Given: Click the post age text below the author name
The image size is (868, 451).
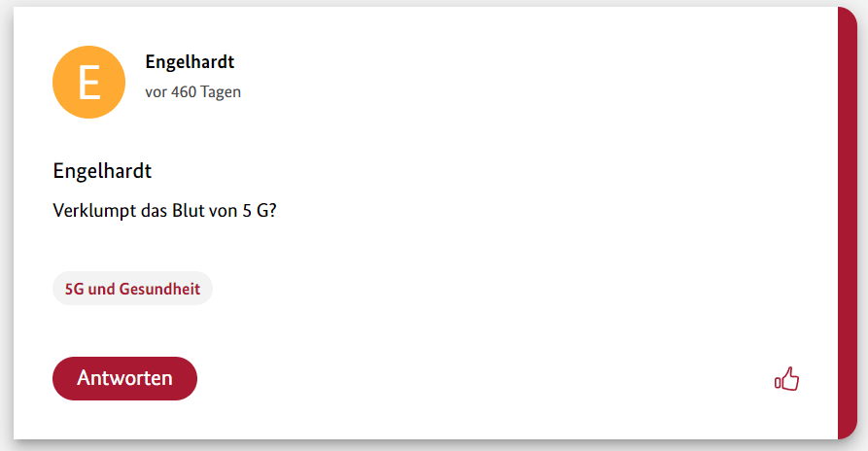Looking at the screenshot, I should 192,92.
